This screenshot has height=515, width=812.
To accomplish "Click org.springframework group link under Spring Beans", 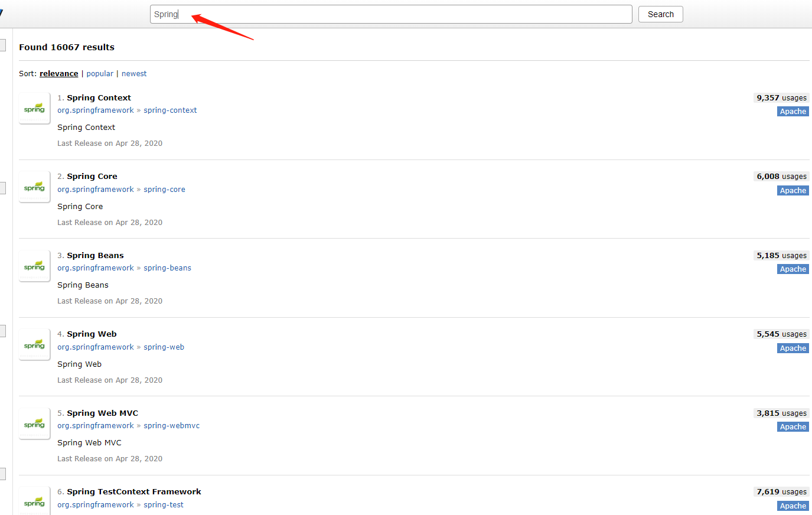I will [x=96, y=268].
